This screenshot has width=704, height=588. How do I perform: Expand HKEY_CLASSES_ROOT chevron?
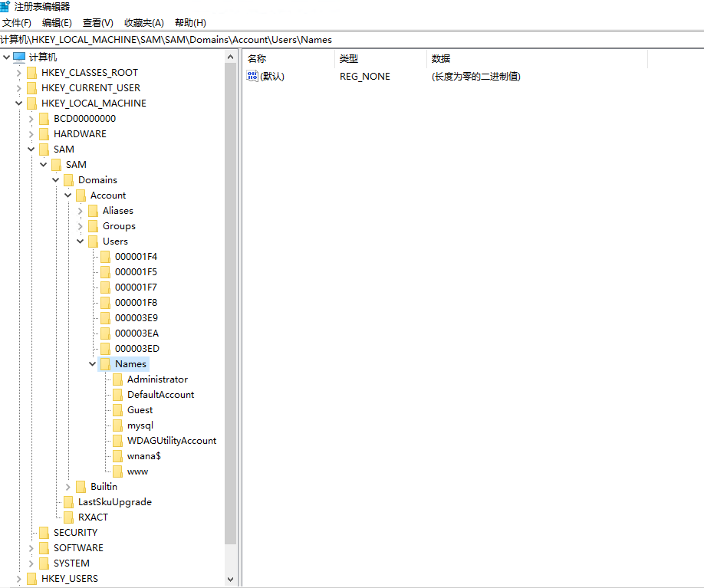click(18, 73)
